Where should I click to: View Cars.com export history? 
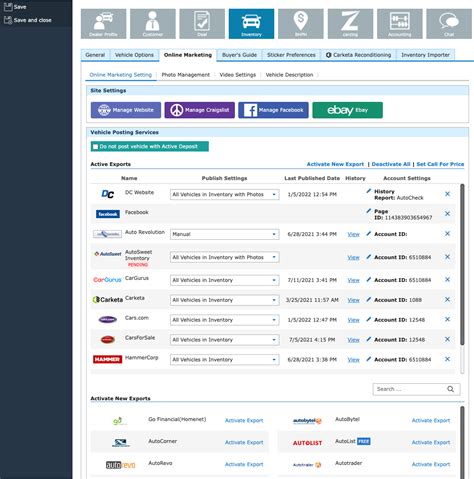tap(353, 320)
